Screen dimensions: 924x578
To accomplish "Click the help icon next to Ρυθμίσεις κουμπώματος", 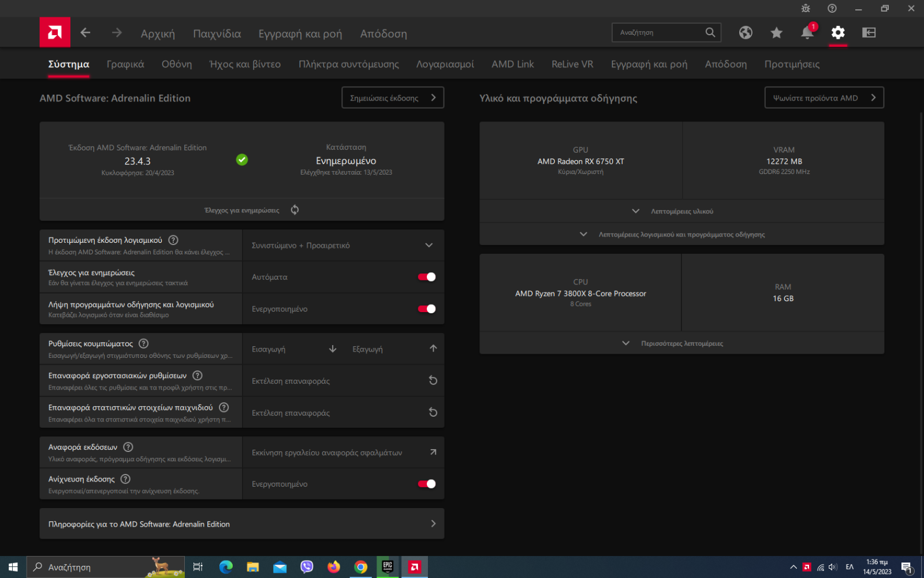I will [144, 343].
